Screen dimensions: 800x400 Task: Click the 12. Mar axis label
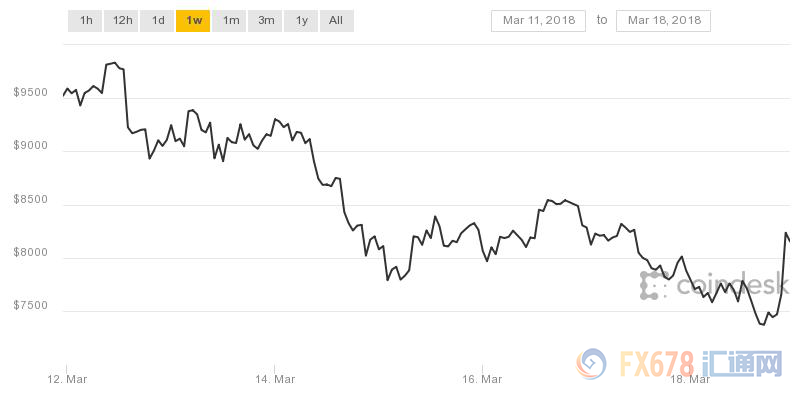tap(68, 379)
